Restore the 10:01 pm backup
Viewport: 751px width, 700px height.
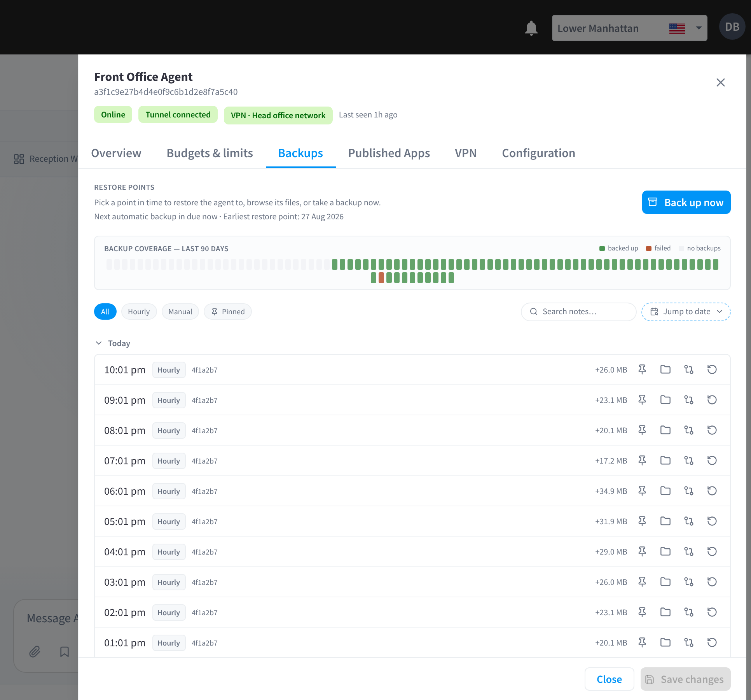(x=712, y=369)
